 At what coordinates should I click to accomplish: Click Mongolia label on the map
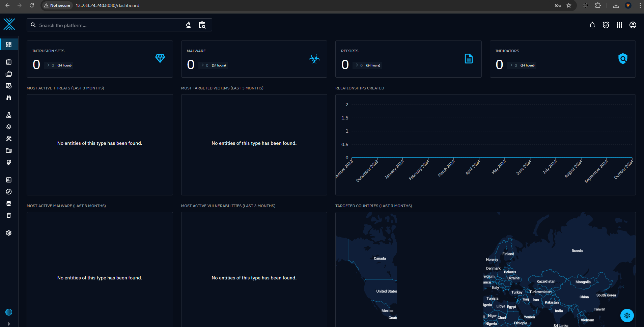[x=583, y=282]
